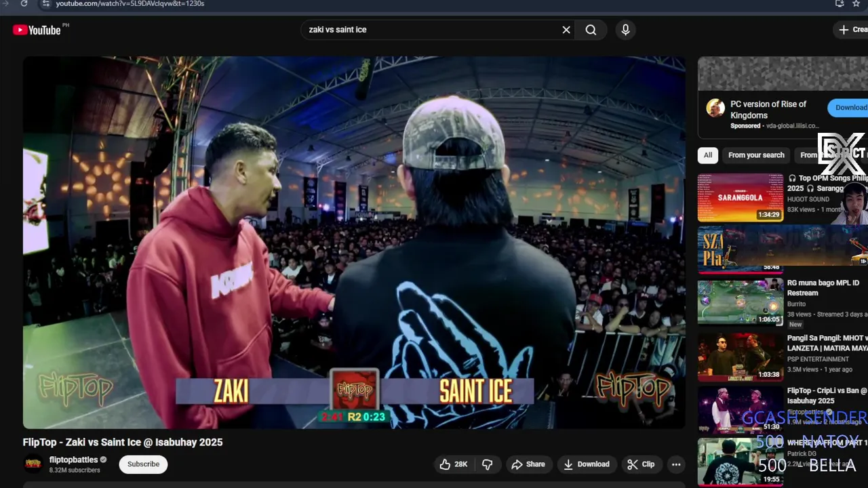Share the Zaki vs Saint Ice video
This screenshot has height=488, width=868.
pyautogui.click(x=528, y=464)
